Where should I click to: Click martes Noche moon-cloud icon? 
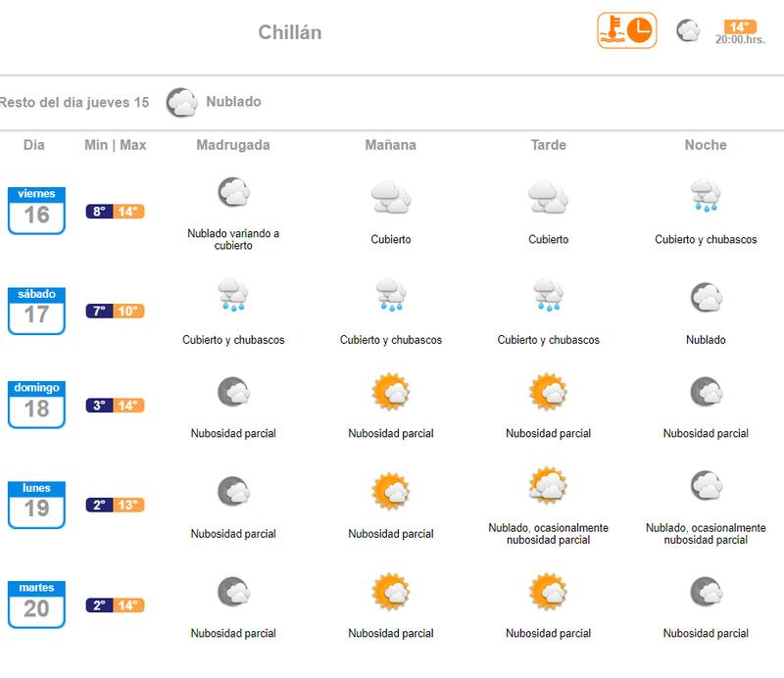pos(706,592)
